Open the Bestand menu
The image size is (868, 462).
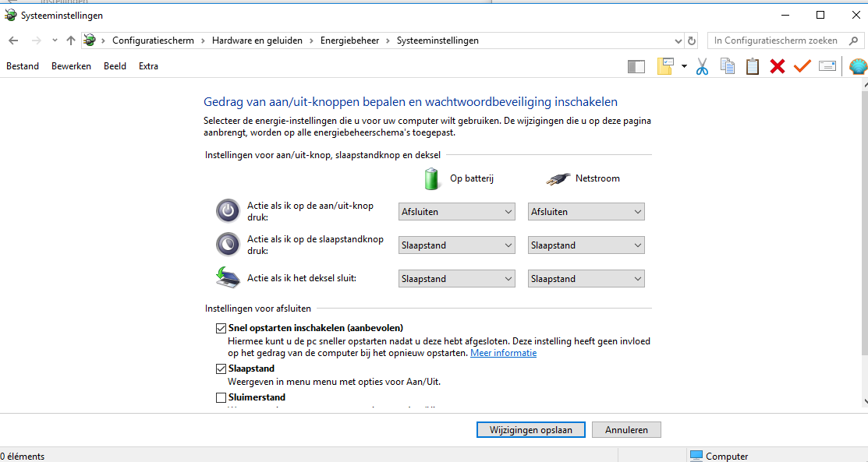click(23, 66)
